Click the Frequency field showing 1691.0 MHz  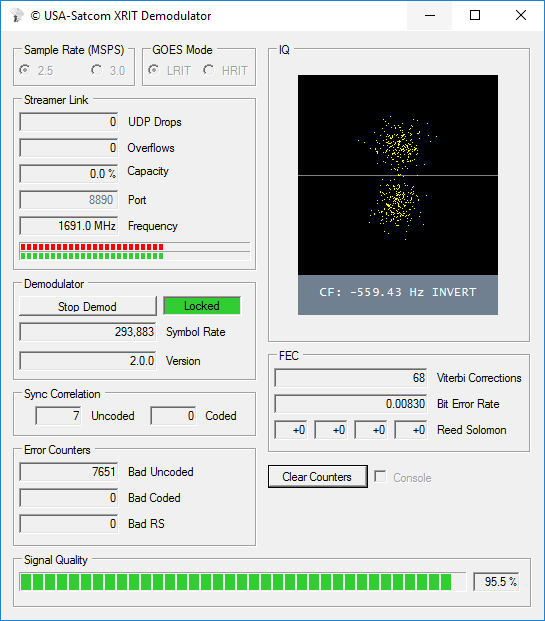coord(69,226)
